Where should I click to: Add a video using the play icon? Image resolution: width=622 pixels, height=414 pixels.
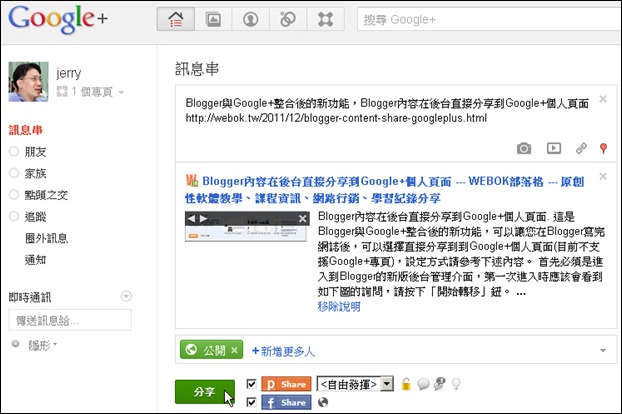point(554,148)
